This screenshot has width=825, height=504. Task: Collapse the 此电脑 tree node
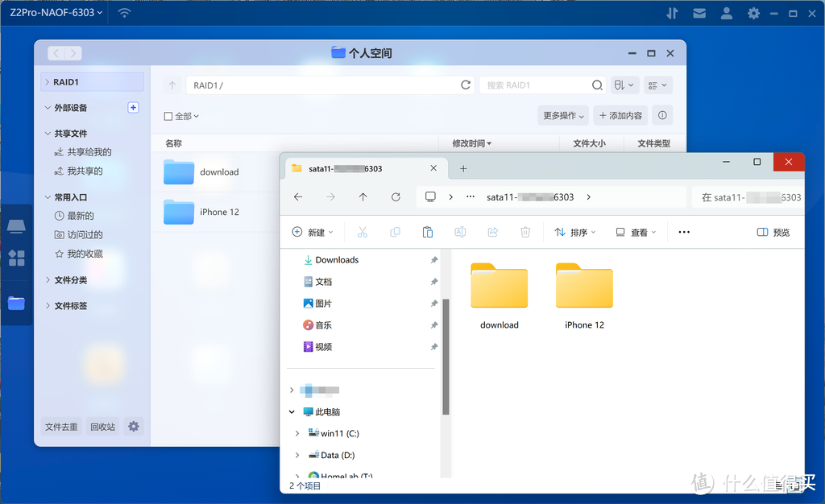coord(291,411)
